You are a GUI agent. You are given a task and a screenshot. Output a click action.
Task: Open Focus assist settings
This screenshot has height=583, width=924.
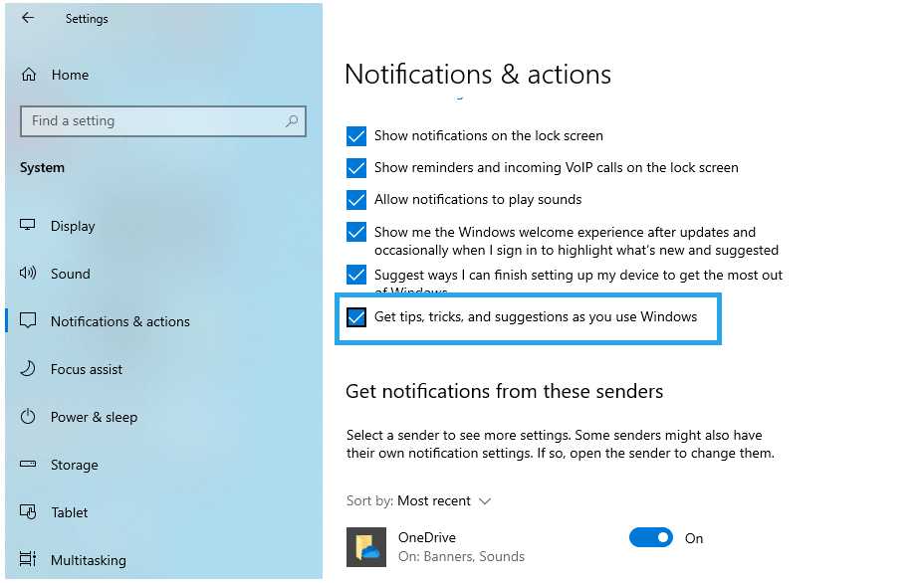(x=30, y=369)
